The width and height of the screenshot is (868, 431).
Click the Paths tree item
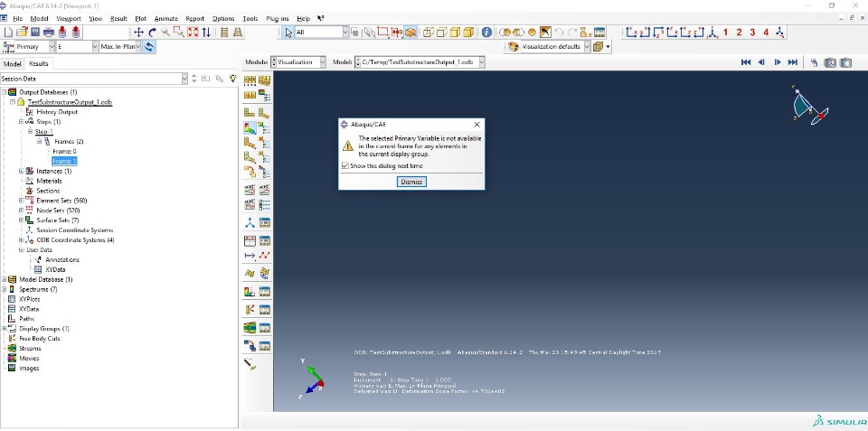[x=26, y=319]
